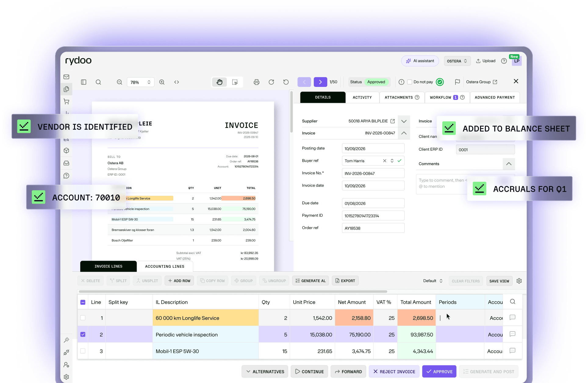
Task: Open the OSTERA company selector
Action: [457, 61]
